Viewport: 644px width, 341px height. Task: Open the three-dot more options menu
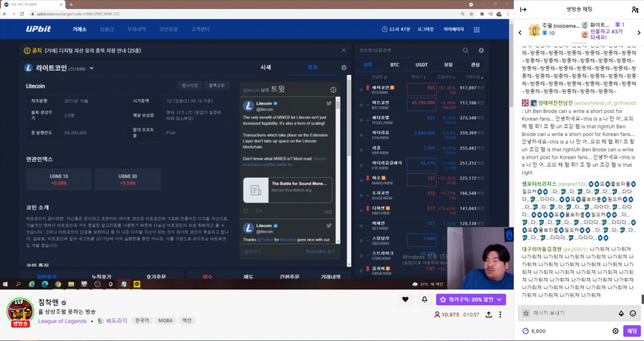click(500, 314)
